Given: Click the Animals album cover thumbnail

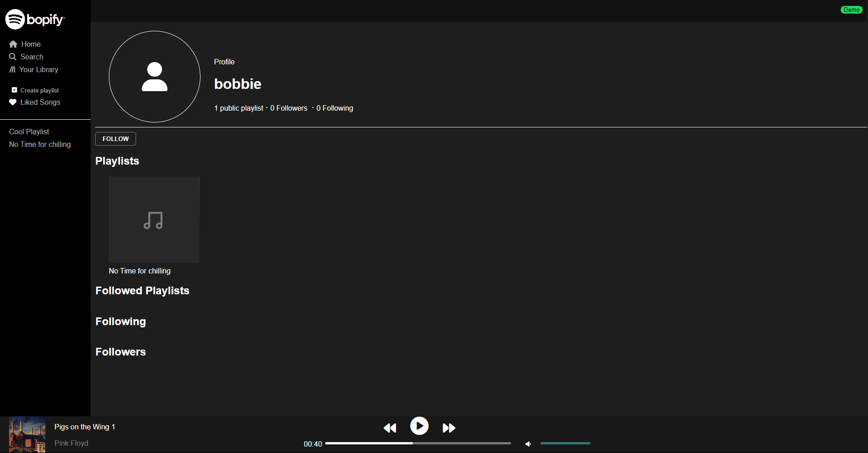Looking at the screenshot, I should tap(27, 434).
